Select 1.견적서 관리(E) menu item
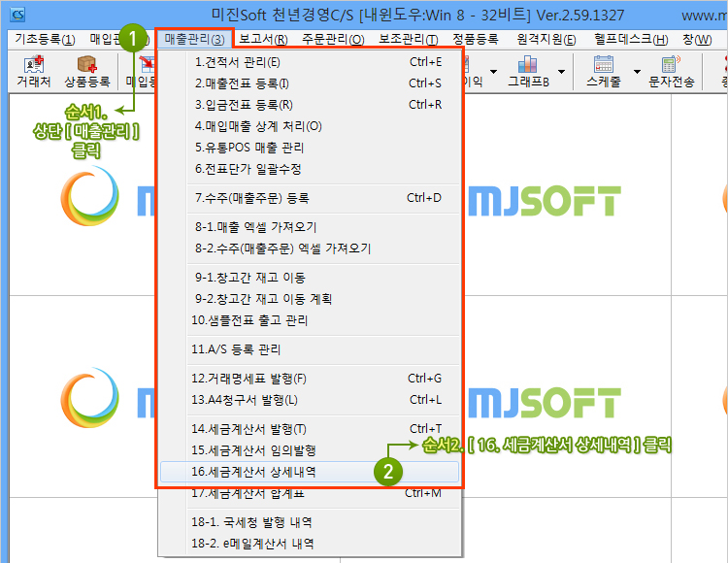 [310, 62]
